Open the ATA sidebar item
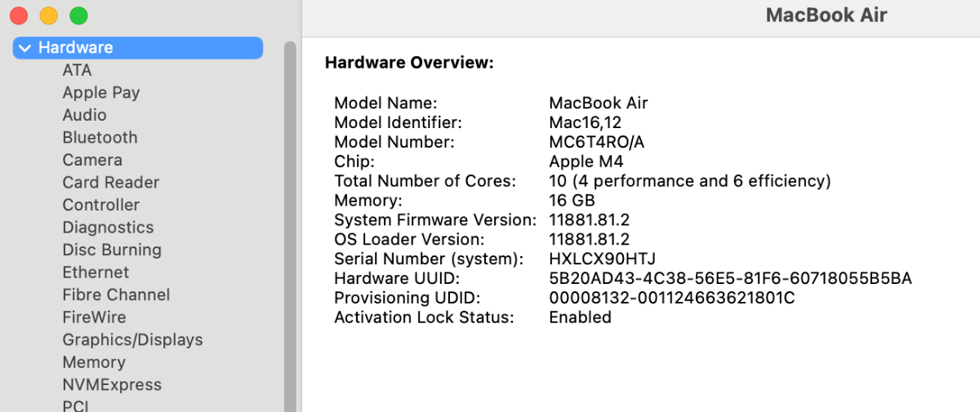This screenshot has width=980, height=412. (77, 70)
